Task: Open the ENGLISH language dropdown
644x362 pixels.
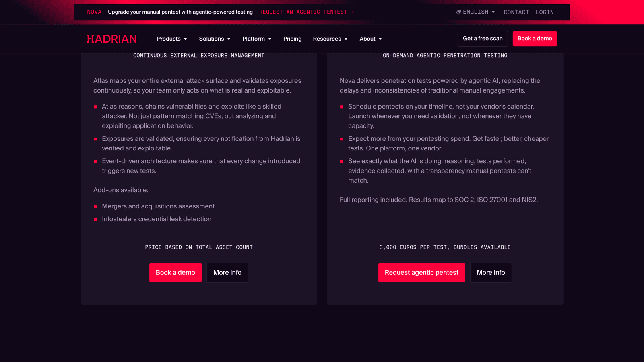Action: 475,12
